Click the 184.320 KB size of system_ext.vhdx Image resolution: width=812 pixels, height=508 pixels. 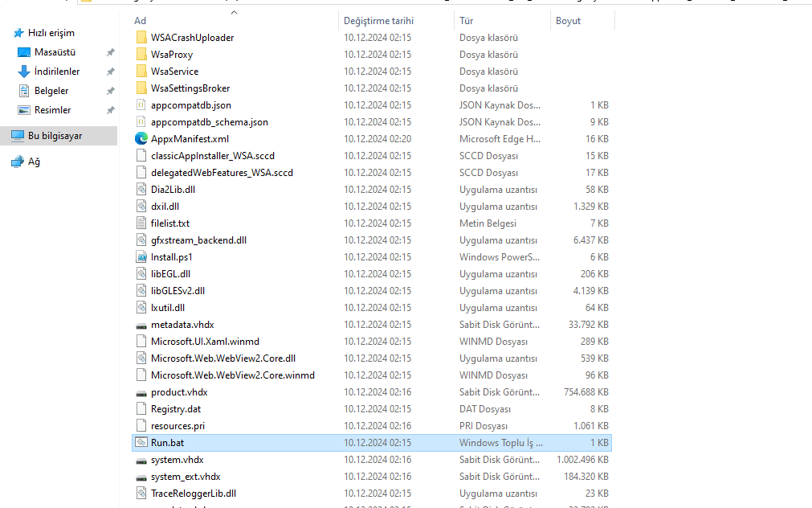pyautogui.click(x=586, y=477)
